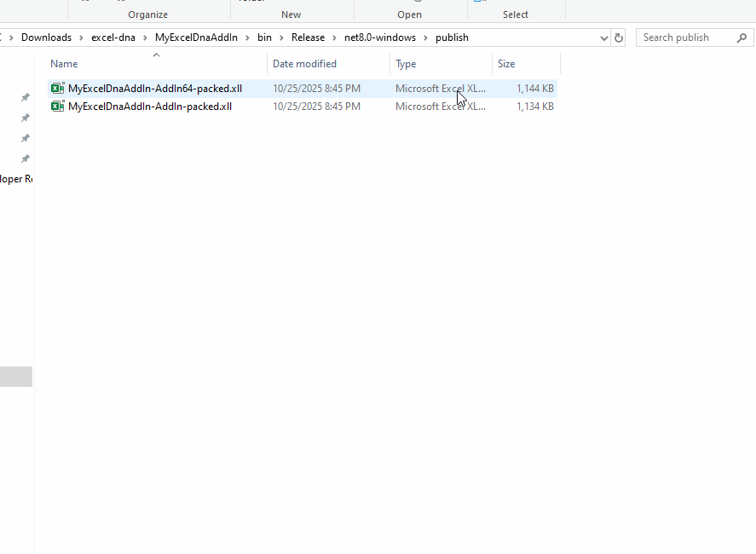Click the Excel icon of MyExcelDnaAddIn-AddIn64-packed.xll
756x554 pixels.
(57, 89)
